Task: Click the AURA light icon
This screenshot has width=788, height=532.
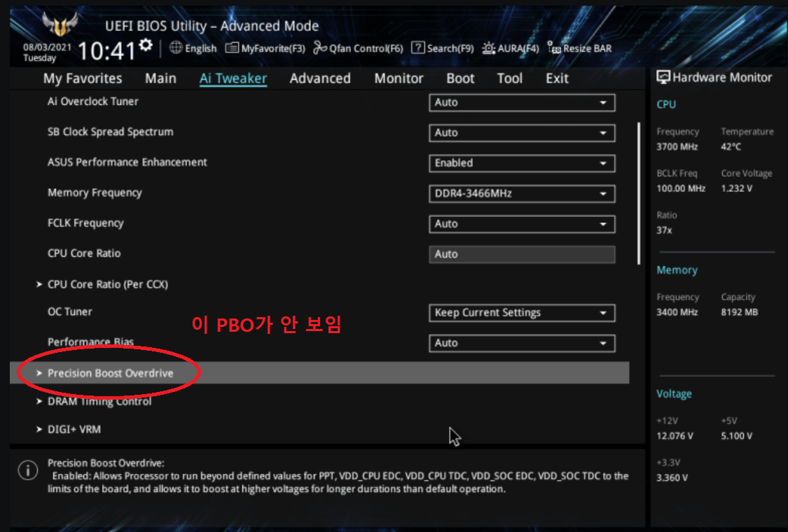Action: (488, 48)
